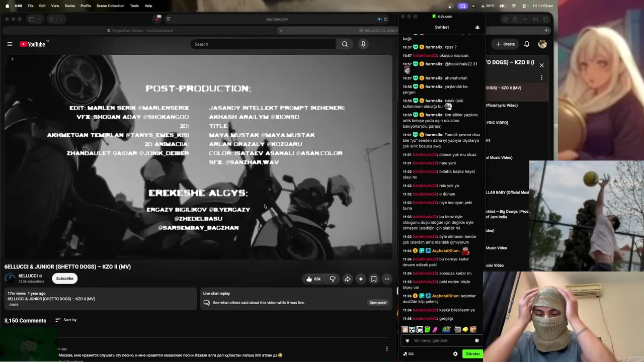
Task: Open the playlist three-dot options menu
Action: 542,78
